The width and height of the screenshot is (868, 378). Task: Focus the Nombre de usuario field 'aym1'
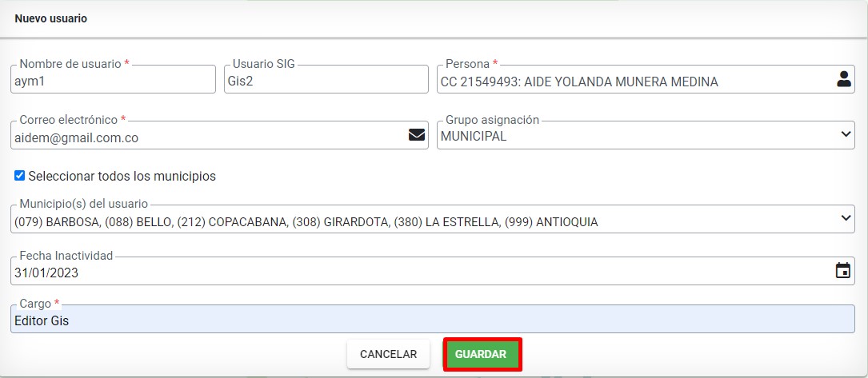click(x=113, y=79)
